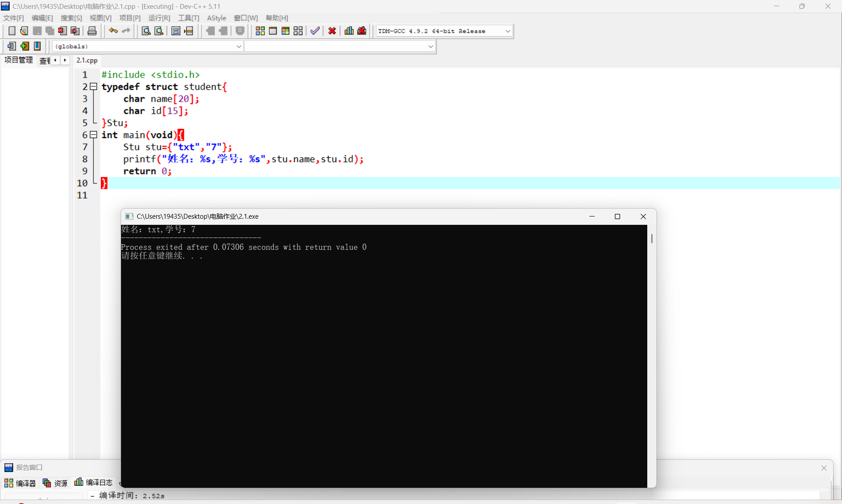Click the Print toolbar icon
The image size is (842, 504).
(92, 31)
